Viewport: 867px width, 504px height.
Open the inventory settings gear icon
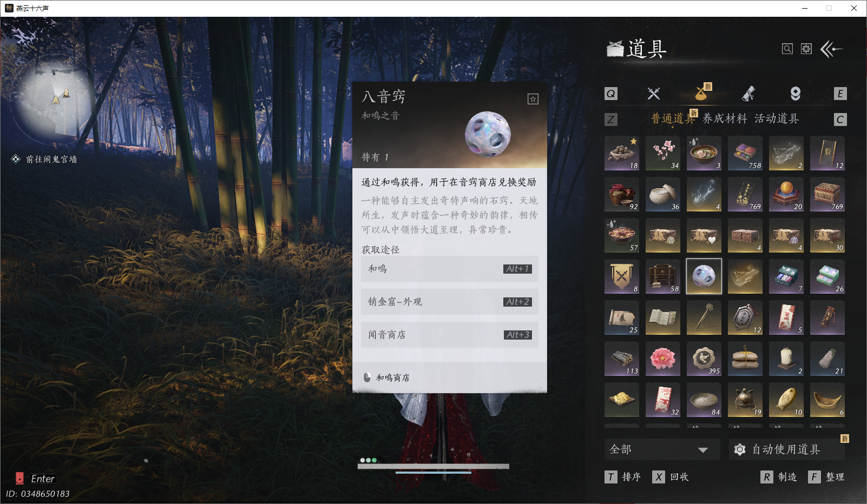[806, 49]
